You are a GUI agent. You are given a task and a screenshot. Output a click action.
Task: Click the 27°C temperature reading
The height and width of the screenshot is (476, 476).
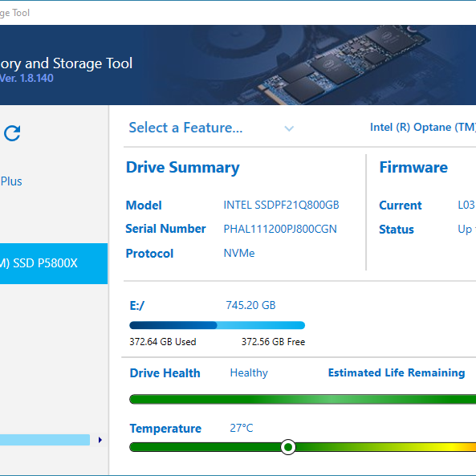coord(242,428)
